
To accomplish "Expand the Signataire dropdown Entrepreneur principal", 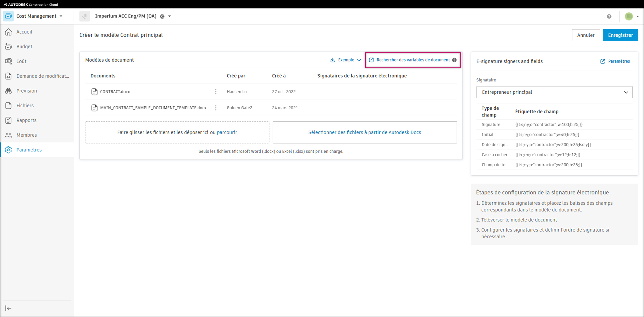I will (x=554, y=92).
